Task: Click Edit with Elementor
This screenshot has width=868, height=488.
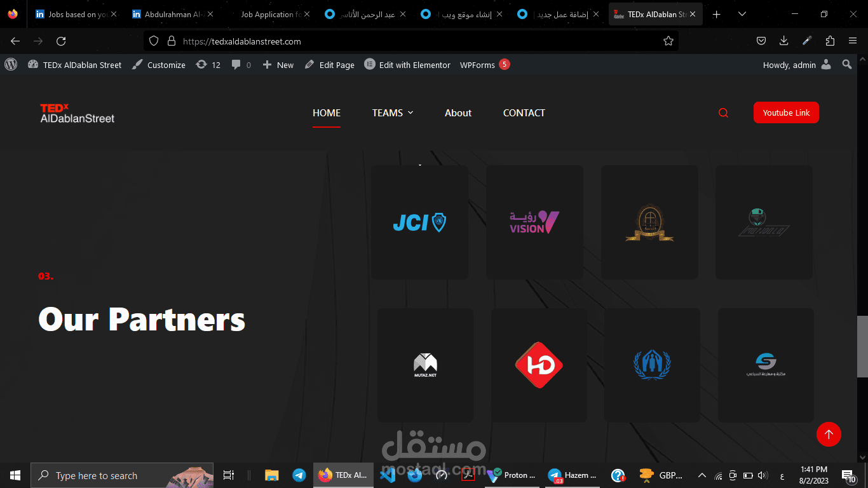Action: 407,65
